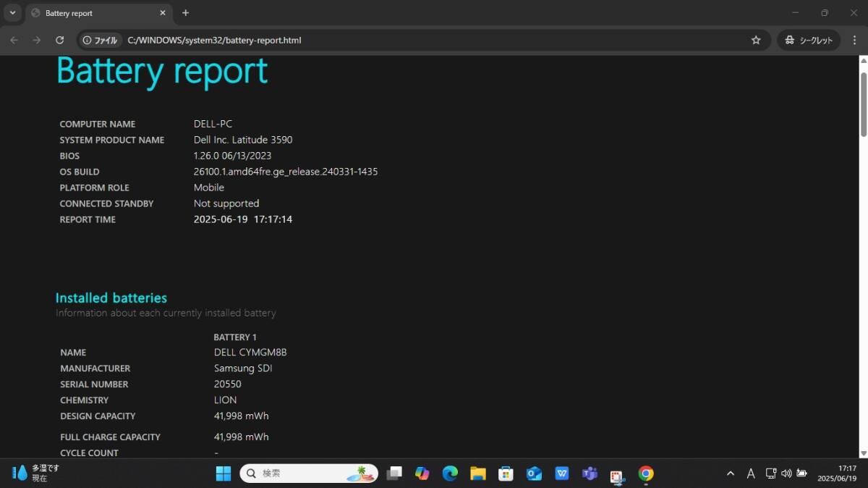Click the FULL CHARGE CAPACITY label
The height and width of the screenshot is (488, 868).
pyautogui.click(x=110, y=437)
